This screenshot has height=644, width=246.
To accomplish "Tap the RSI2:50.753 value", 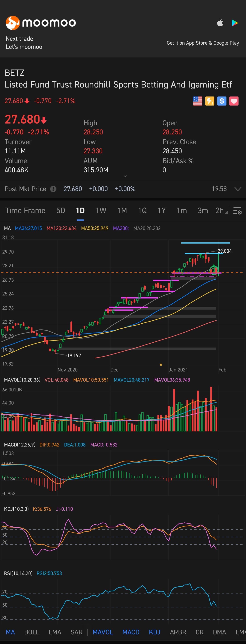I will (x=49, y=573).
